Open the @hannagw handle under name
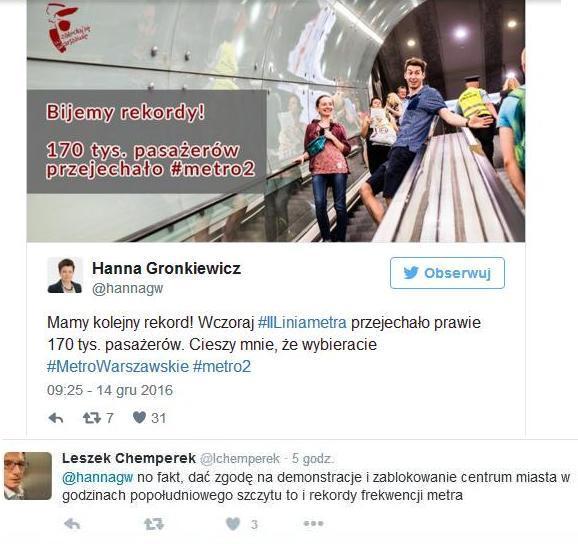The height and width of the screenshot is (544, 578). (128, 288)
